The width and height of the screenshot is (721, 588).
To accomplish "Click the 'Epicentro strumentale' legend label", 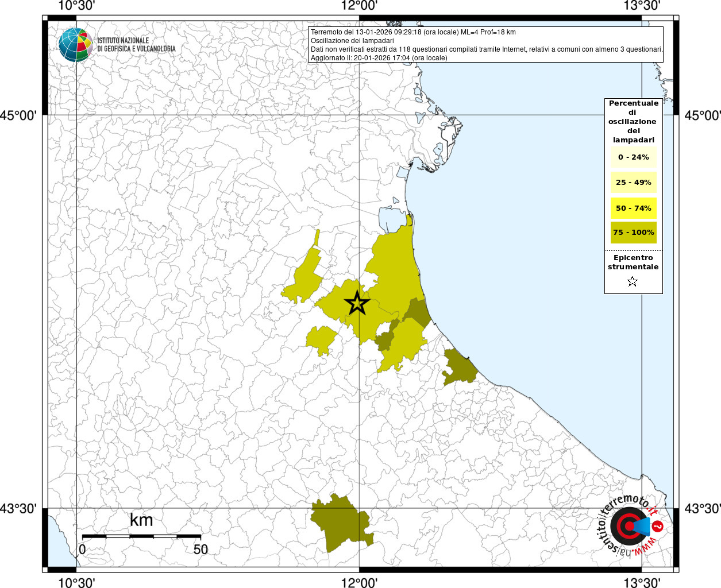I will coord(633,262).
